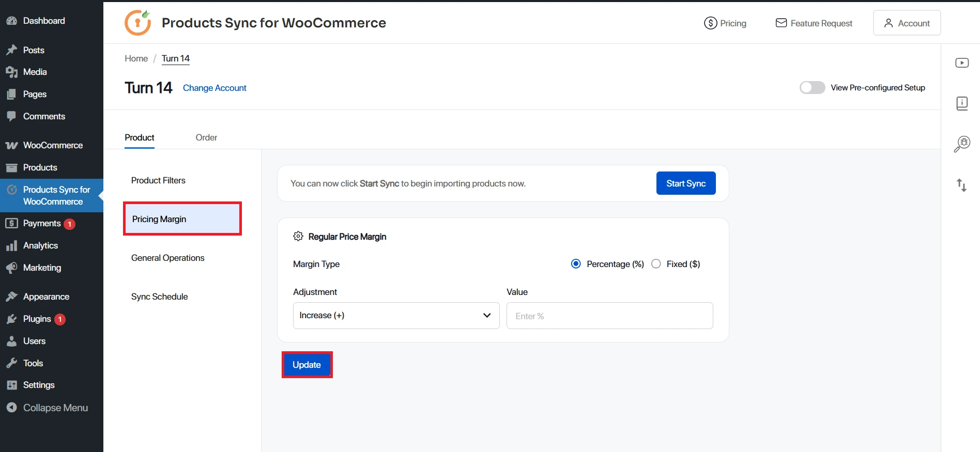Click the Plugins update badge
The height and width of the screenshot is (452, 980).
tap(60, 319)
